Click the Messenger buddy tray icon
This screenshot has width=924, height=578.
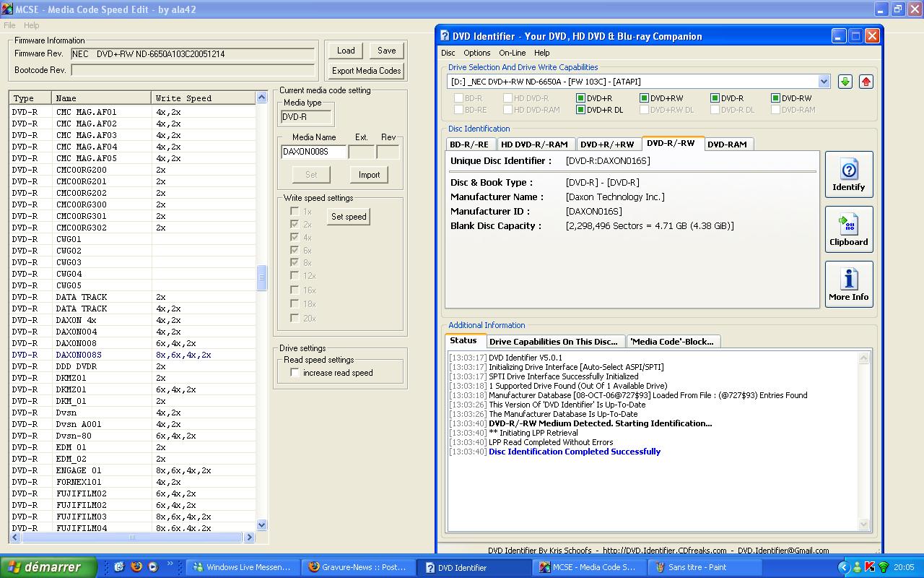point(858,567)
